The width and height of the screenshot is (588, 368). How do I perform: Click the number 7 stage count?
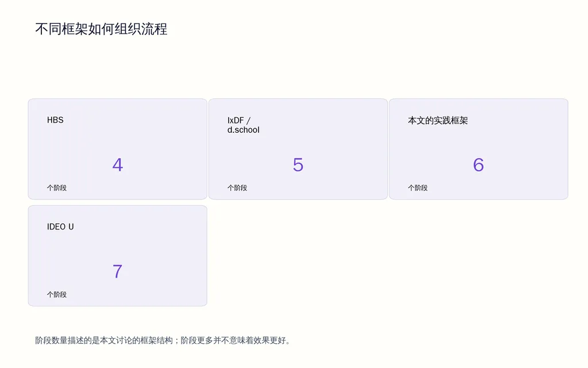click(117, 271)
